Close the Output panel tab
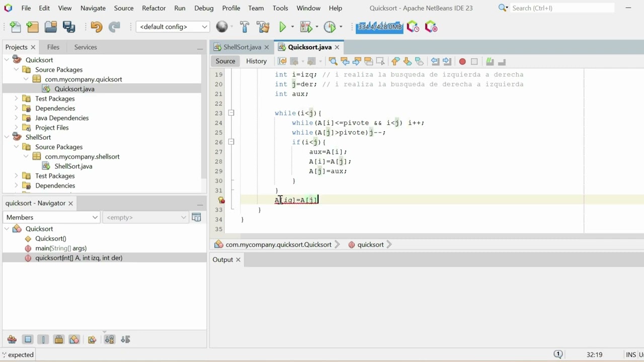 238,259
